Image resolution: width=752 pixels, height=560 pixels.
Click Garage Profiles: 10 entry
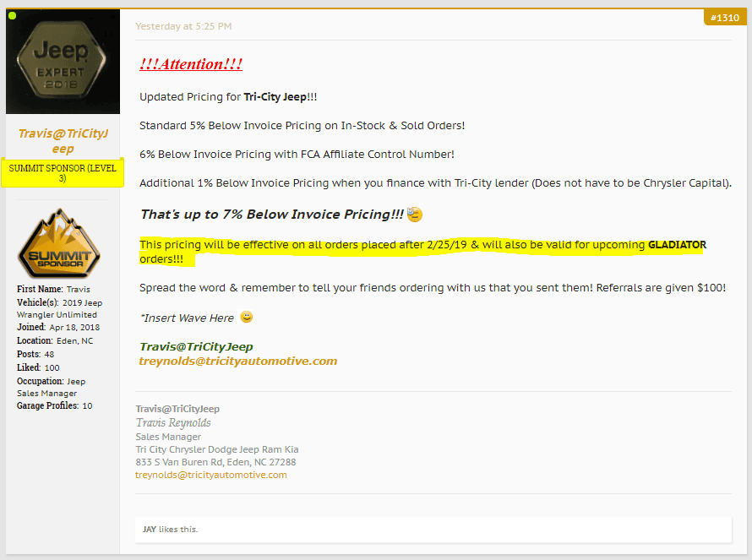coord(55,405)
